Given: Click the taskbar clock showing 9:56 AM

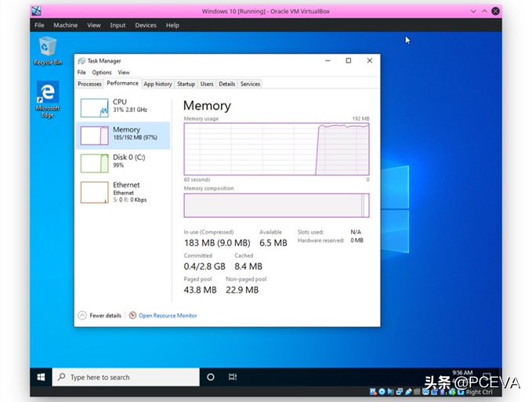Looking at the screenshot, I should click(x=462, y=373).
